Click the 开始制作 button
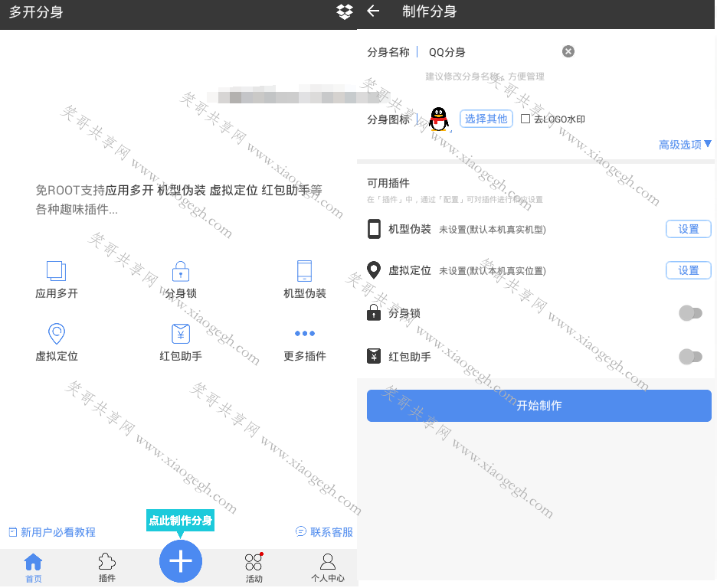Screen dimensions: 717x588 click(539, 406)
